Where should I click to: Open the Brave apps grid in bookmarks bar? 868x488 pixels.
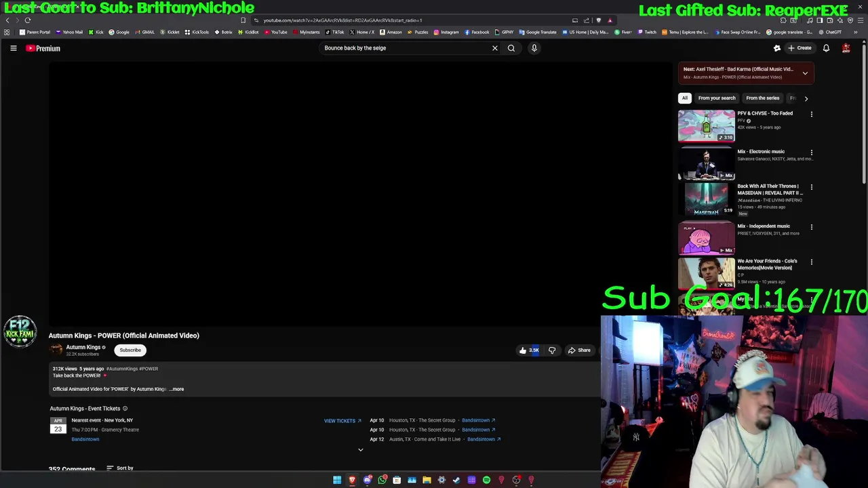(x=7, y=32)
